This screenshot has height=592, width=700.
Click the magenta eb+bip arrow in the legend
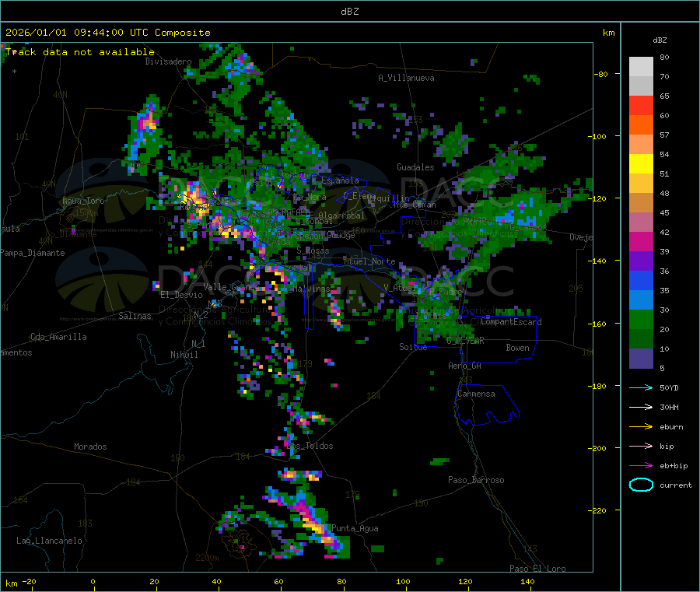coord(641,466)
